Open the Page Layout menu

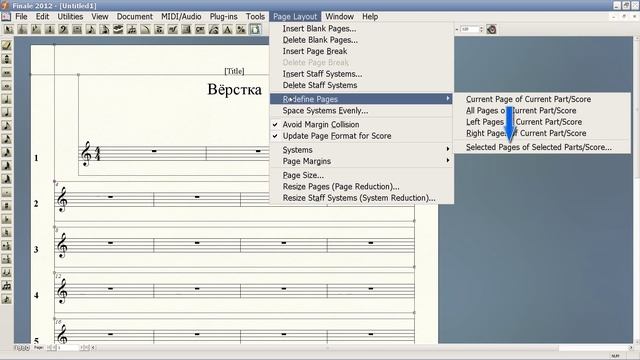[295, 17]
